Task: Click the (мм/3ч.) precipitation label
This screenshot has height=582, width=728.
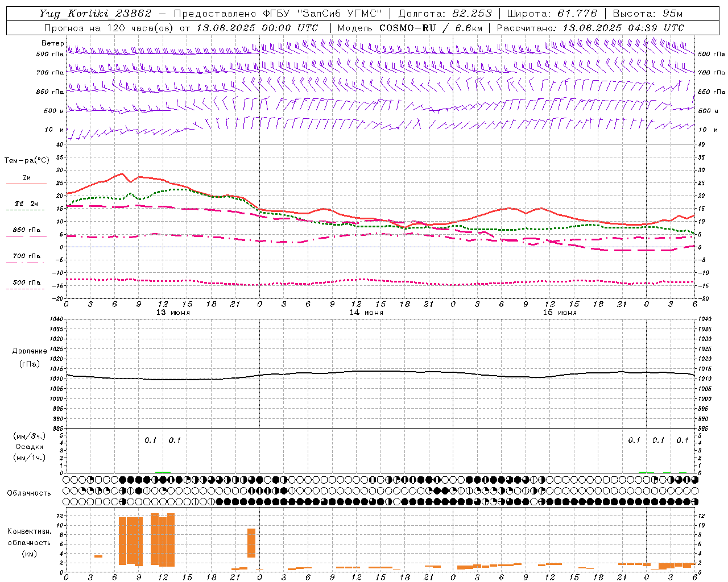Action: pos(30,436)
